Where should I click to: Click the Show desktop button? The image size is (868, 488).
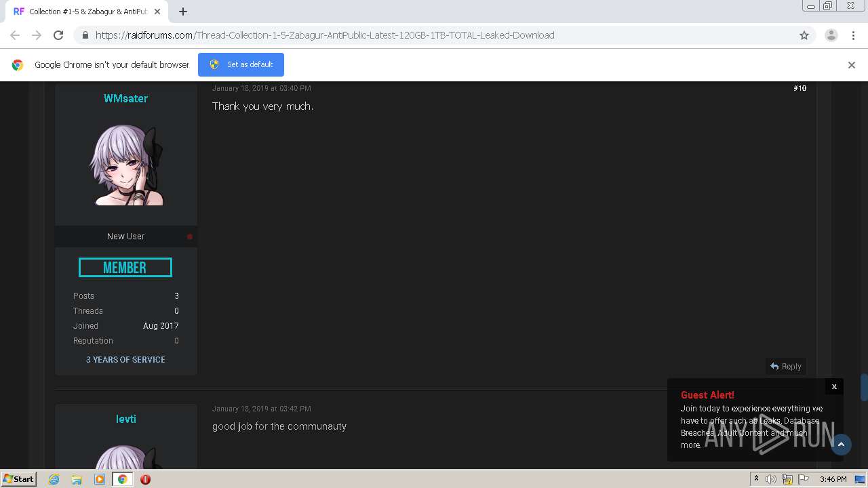tap(860, 479)
